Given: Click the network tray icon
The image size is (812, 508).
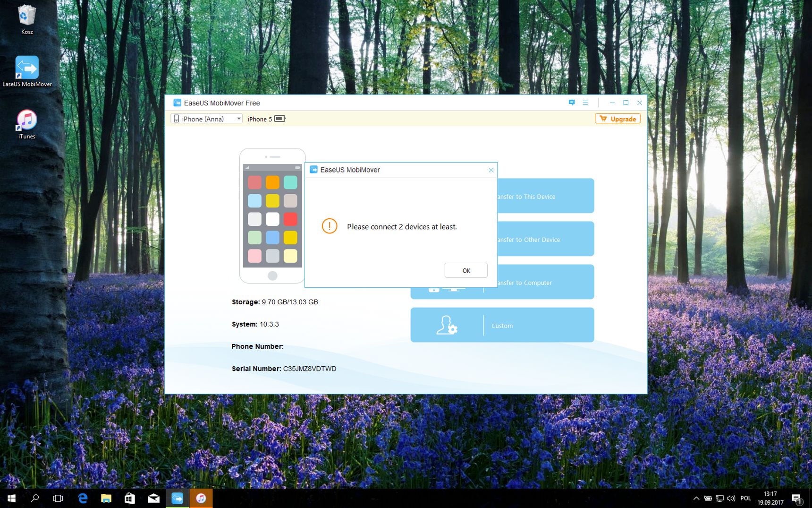Looking at the screenshot, I should click(x=719, y=498).
